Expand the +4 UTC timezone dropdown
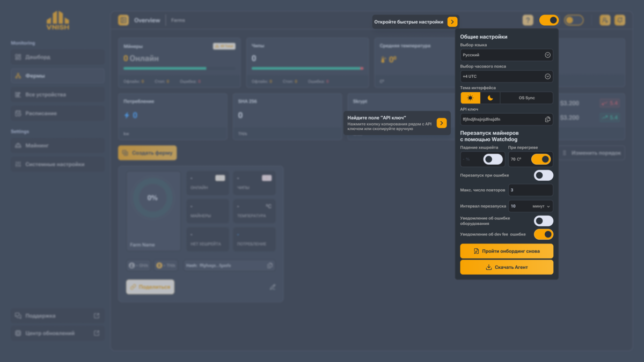This screenshot has height=362, width=644. coord(507,77)
